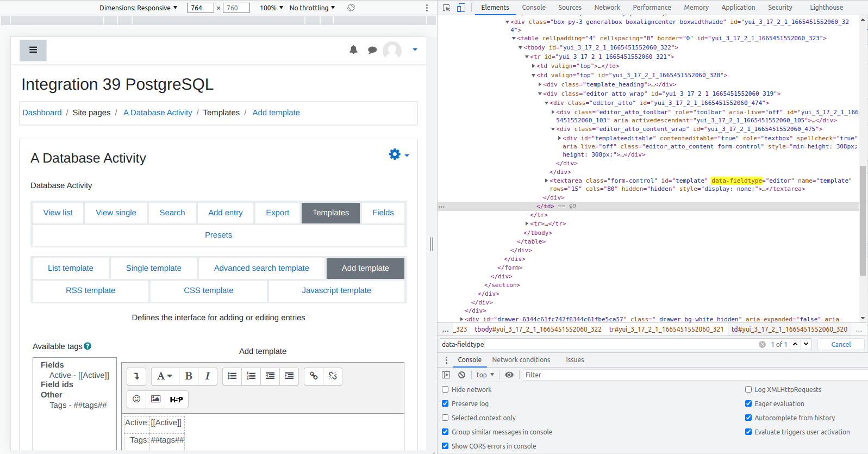Viewport: 868px width, 454px height.
Task: Open the emoji picker
Action: pyautogui.click(x=136, y=399)
